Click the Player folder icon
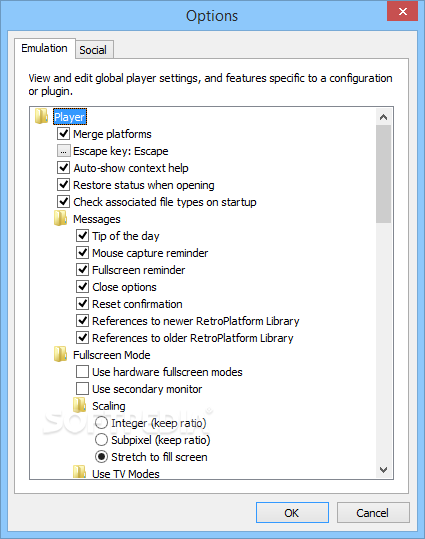Screen dimensions: 425x539 click(41, 116)
